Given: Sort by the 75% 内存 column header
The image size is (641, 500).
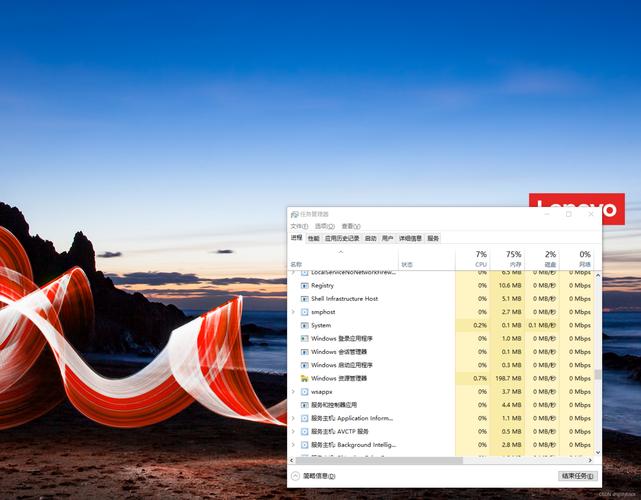Looking at the screenshot, I should (507, 259).
